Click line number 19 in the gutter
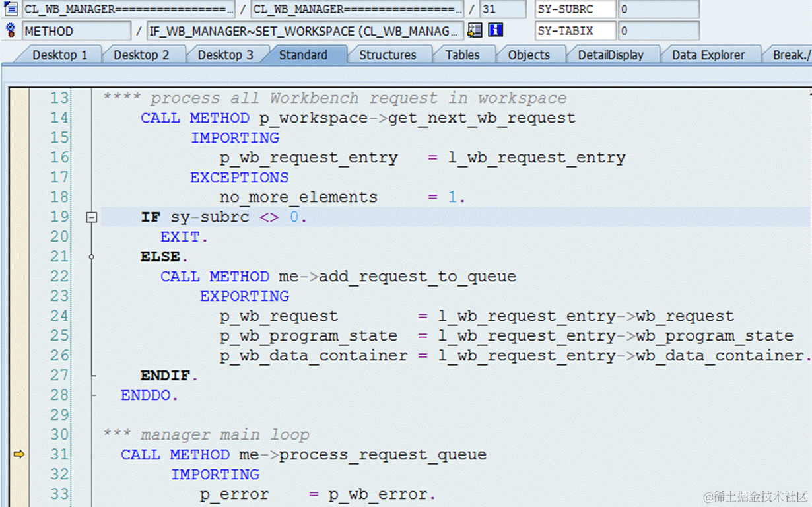This screenshot has height=507, width=812. pos(59,217)
